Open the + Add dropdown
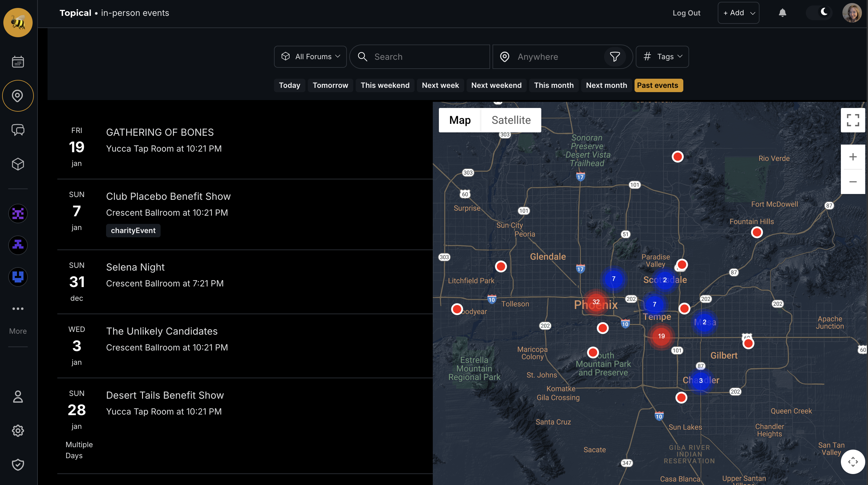The width and height of the screenshot is (868, 485). pos(738,13)
